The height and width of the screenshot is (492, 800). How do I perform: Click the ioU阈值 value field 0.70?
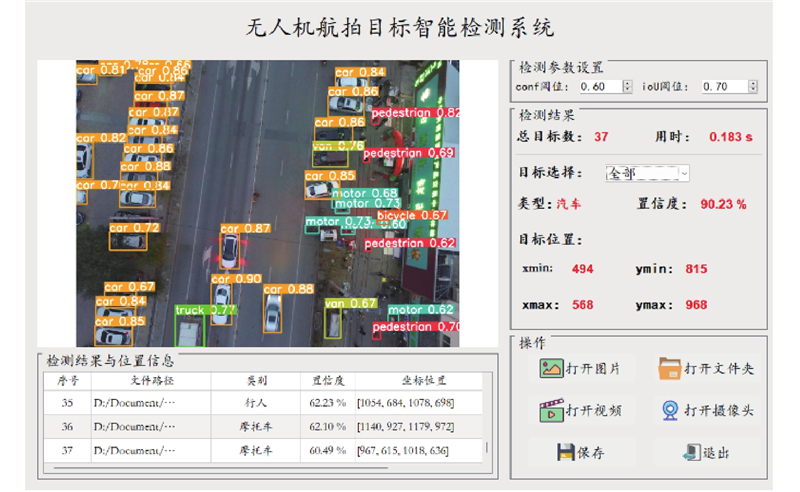pos(724,87)
